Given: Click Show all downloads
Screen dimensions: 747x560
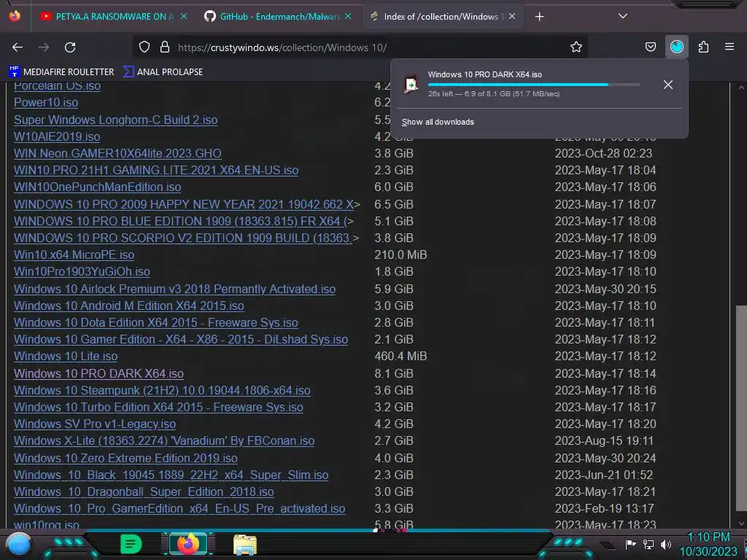Looking at the screenshot, I should click(x=438, y=122).
